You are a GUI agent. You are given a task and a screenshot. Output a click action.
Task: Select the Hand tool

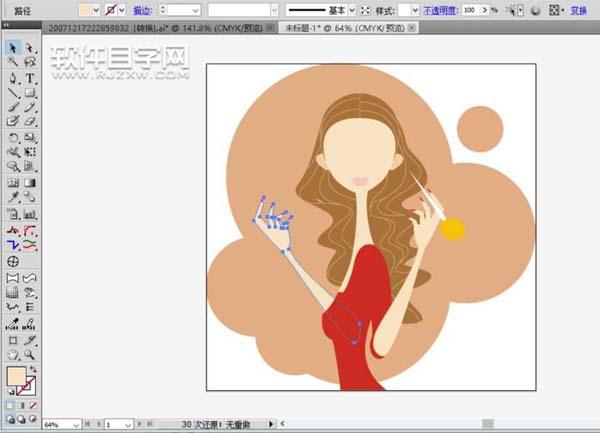click(13, 353)
